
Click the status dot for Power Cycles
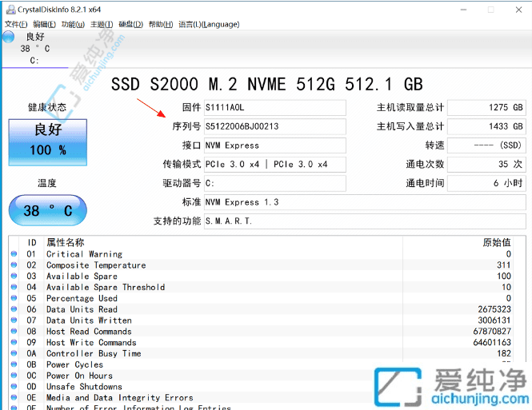click(14, 364)
